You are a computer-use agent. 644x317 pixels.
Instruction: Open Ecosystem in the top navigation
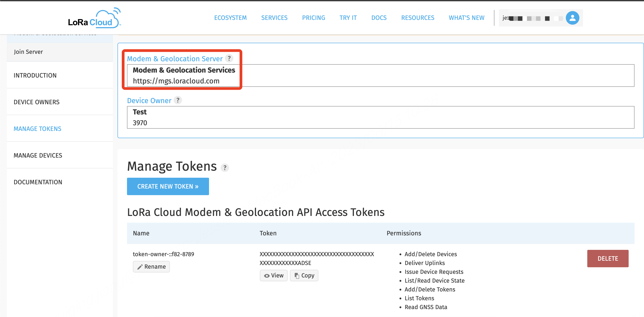(x=230, y=18)
